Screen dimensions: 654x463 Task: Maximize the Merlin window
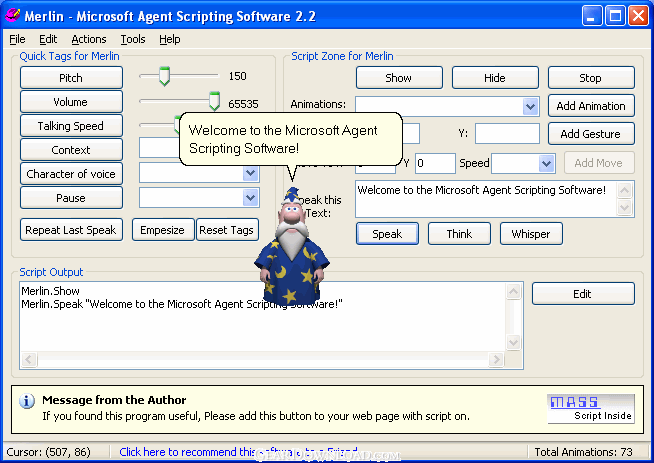point(615,16)
